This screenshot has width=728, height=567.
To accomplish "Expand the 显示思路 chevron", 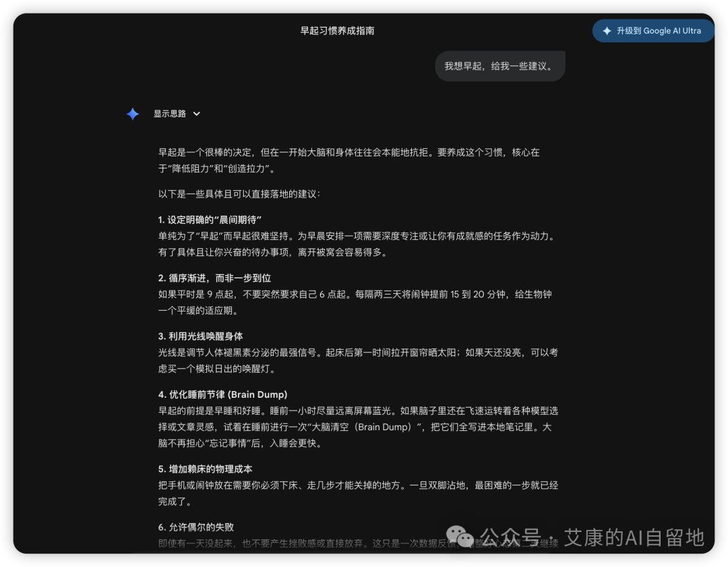I will click(x=196, y=114).
